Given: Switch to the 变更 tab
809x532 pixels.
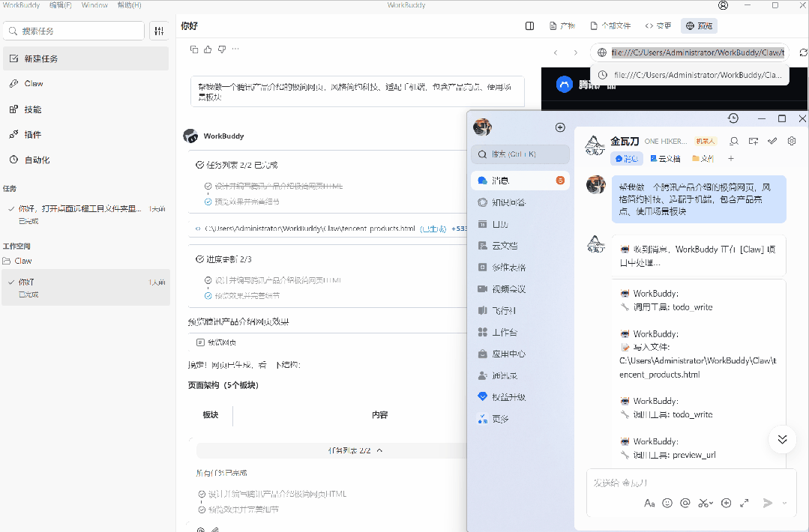Looking at the screenshot, I should [x=658, y=25].
